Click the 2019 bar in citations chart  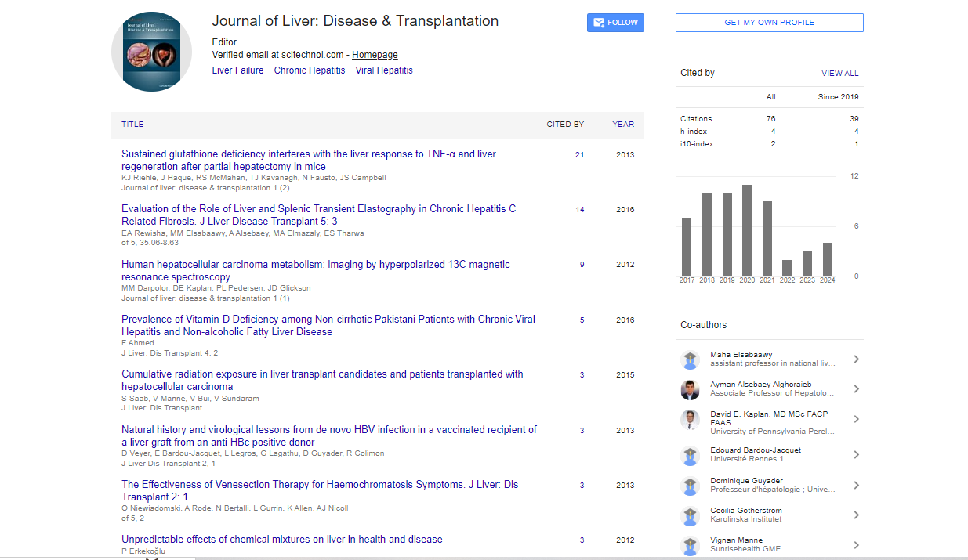coord(727,234)
